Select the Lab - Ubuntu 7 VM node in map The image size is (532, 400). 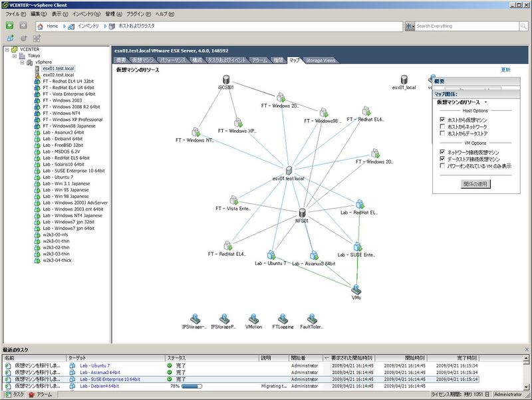coord(271,255)
